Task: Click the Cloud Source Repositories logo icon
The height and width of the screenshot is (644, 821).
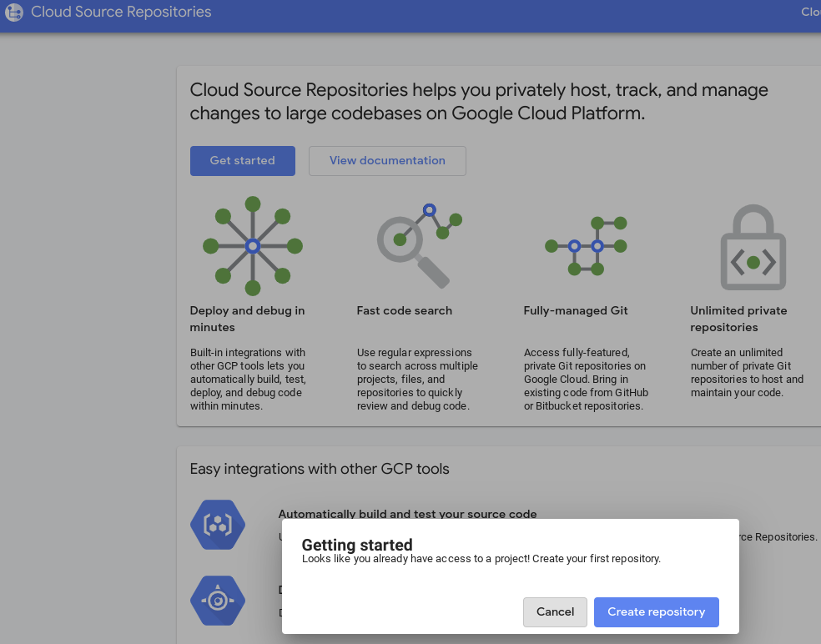Action: click(14, 13)
